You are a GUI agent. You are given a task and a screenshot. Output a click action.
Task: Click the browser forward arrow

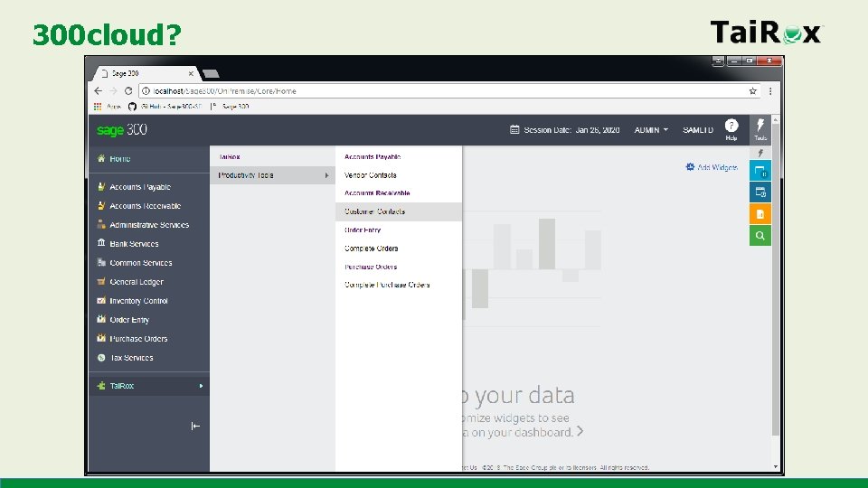coord(113,90)
